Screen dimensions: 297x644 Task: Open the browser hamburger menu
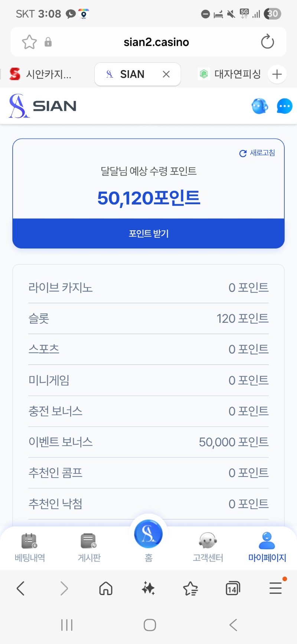275,588
